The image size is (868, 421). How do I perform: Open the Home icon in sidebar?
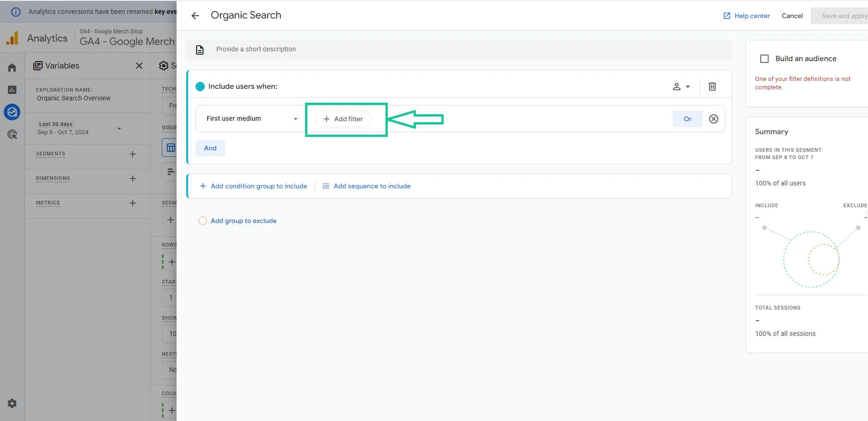pos(12,68)
